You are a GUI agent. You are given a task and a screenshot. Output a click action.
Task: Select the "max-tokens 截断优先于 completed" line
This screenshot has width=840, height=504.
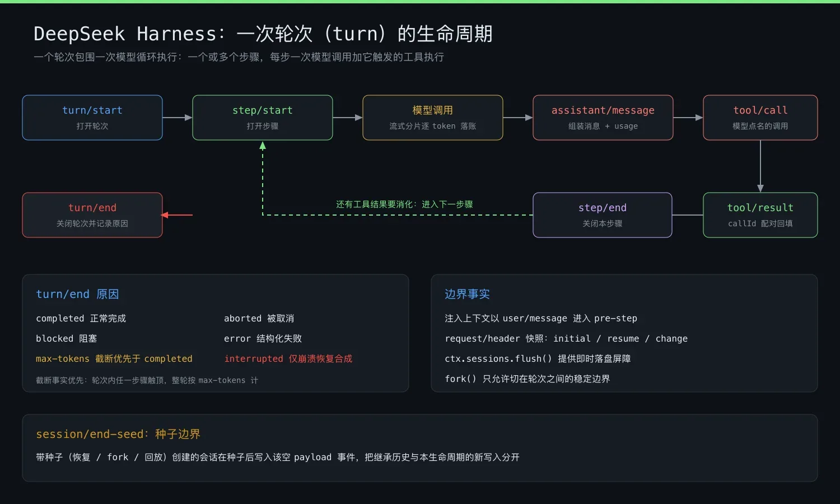pyautogui.click(x=114, y=358)
